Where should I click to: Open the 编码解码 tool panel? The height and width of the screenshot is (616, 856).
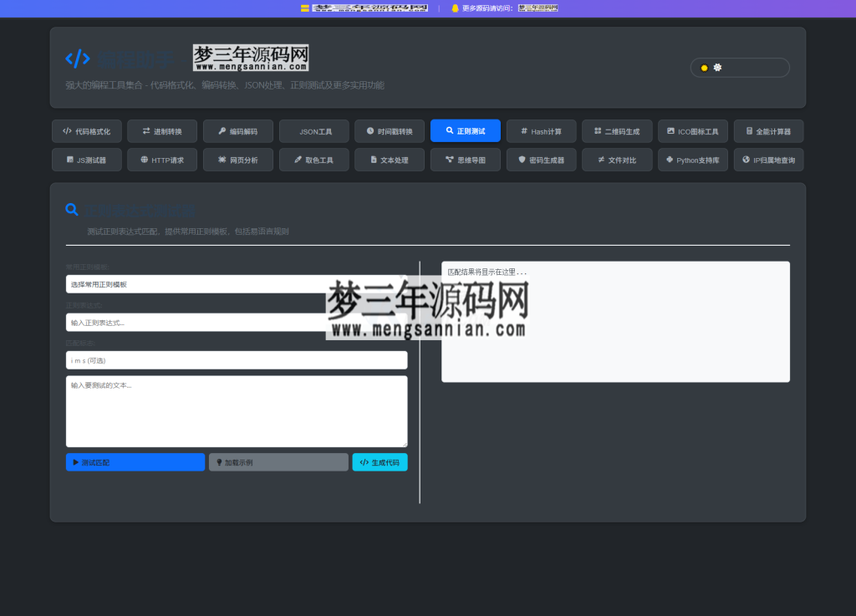[x=237, y=130]
